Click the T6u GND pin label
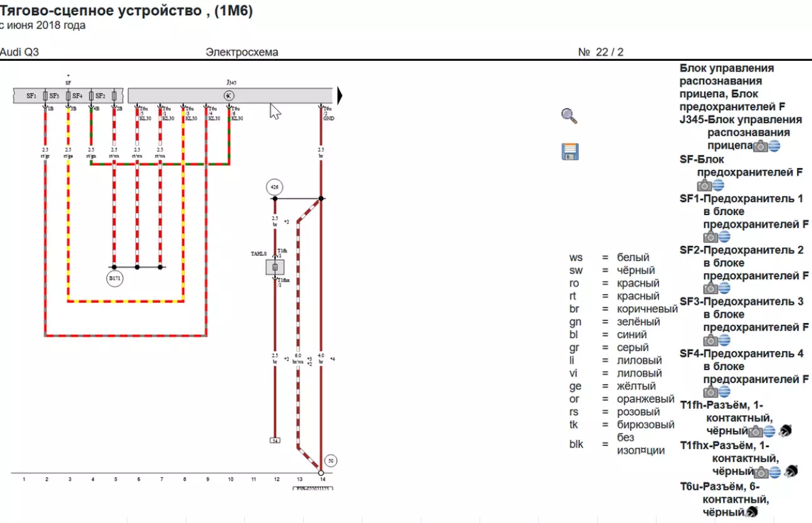The width and height of the screenshot is (812, 523). coord(328,113)
